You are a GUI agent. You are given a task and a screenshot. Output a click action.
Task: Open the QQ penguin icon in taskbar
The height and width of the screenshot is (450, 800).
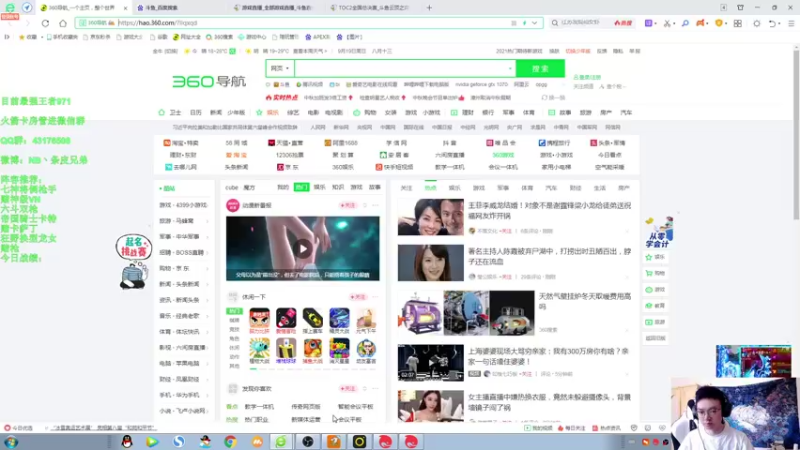(x=127, y=441)
